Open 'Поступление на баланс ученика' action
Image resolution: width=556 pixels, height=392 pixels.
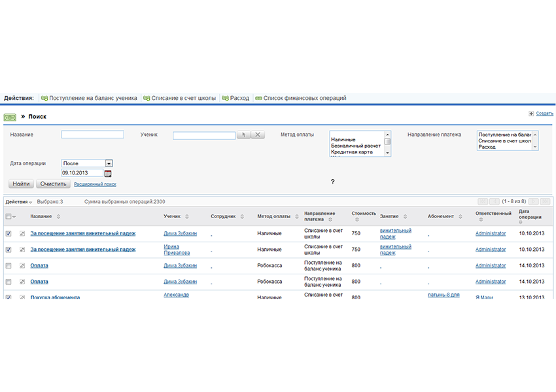[x=89, y=98]
